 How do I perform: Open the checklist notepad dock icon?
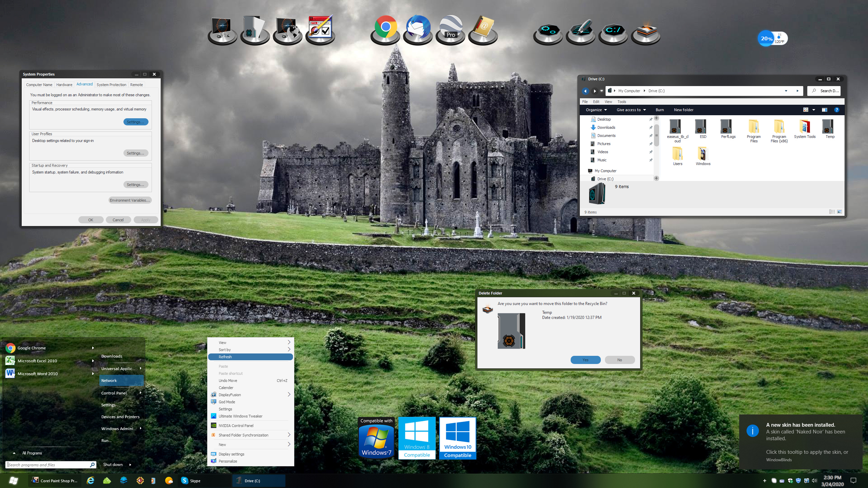(x=320, y=30)
